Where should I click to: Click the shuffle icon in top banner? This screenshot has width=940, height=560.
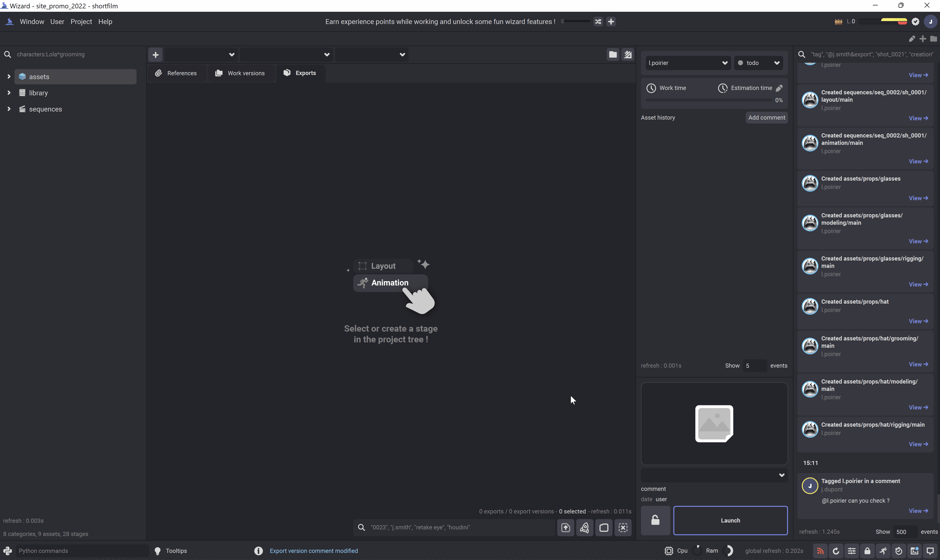pos(598,22)
